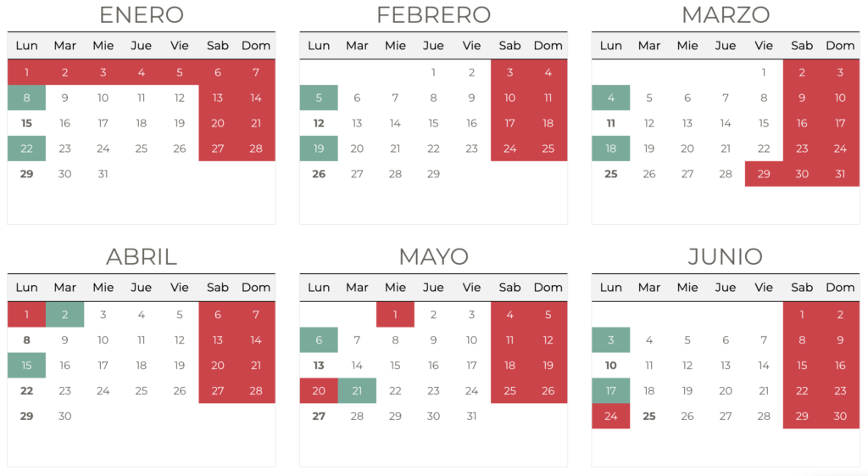Select day 29 in Enero calendar
Image resolution: width=868 pixels, height=476 pixels.
26,174
